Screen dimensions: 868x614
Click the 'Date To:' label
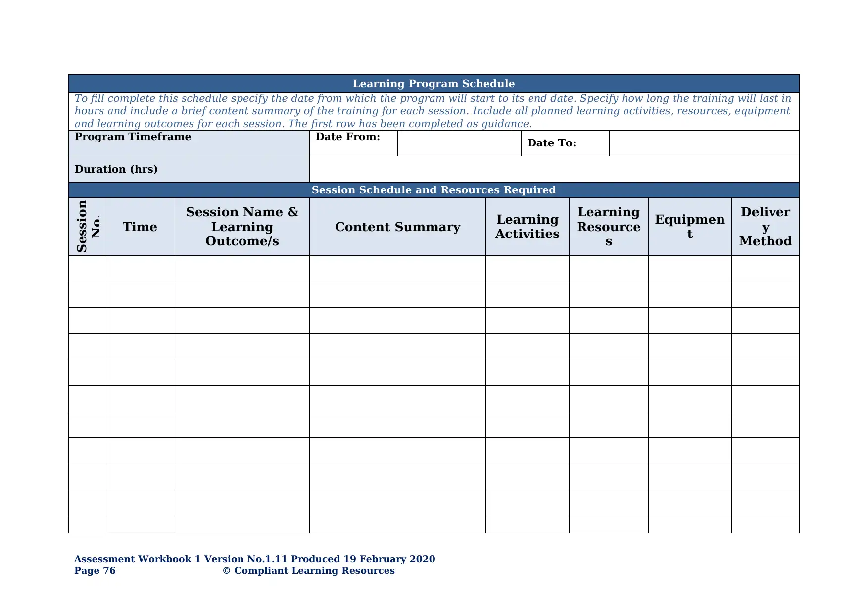click(x=552, y=143)
